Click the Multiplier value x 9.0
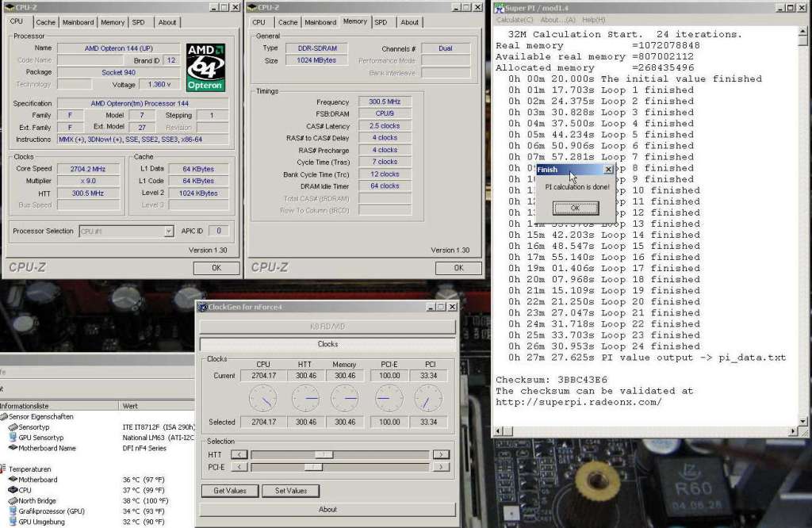Viewport: 812px width, 528px height. (88, 181)
